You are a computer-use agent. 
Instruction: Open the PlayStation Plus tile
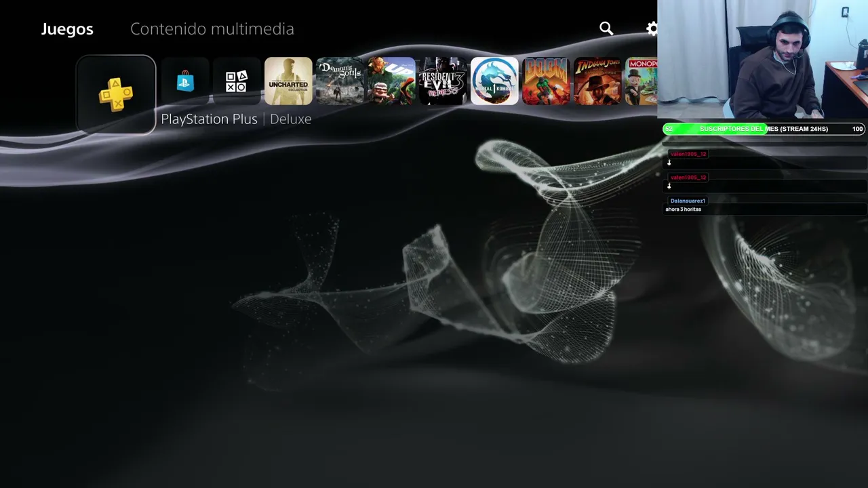(x=116, y=94)
